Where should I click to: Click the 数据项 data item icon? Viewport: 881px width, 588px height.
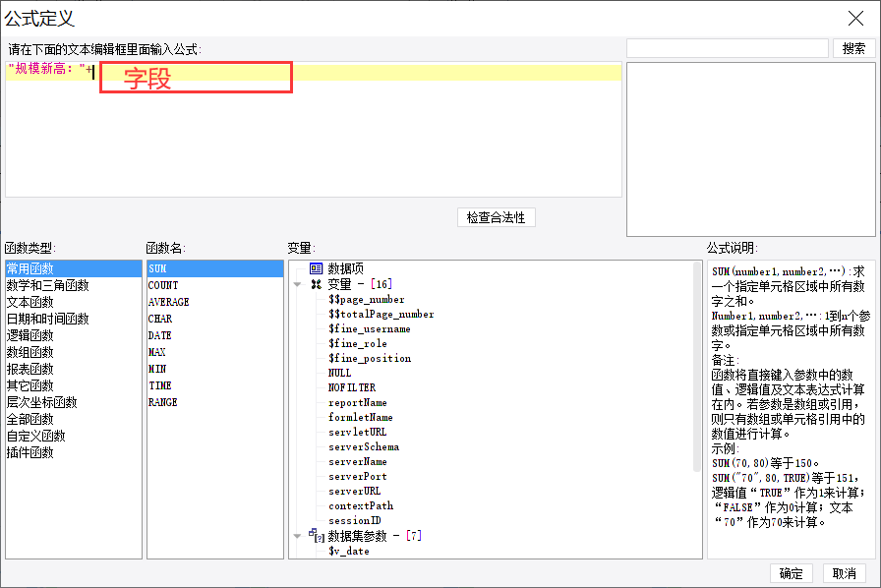tap(317, 268)
